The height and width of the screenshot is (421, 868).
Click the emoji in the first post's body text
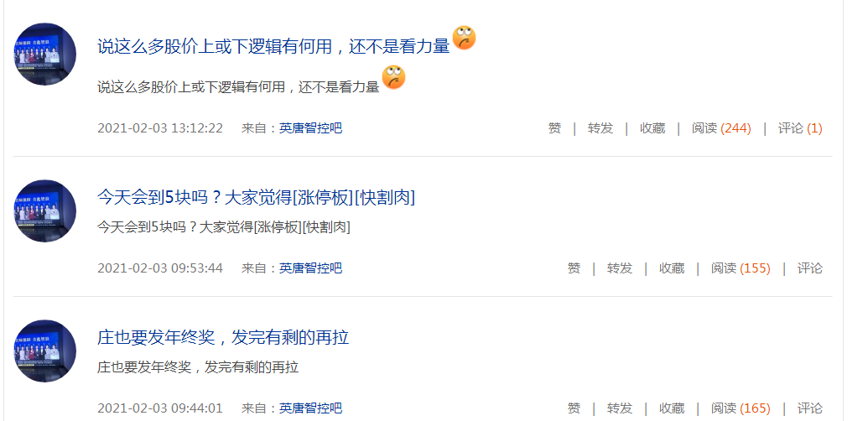click(393, 77)
